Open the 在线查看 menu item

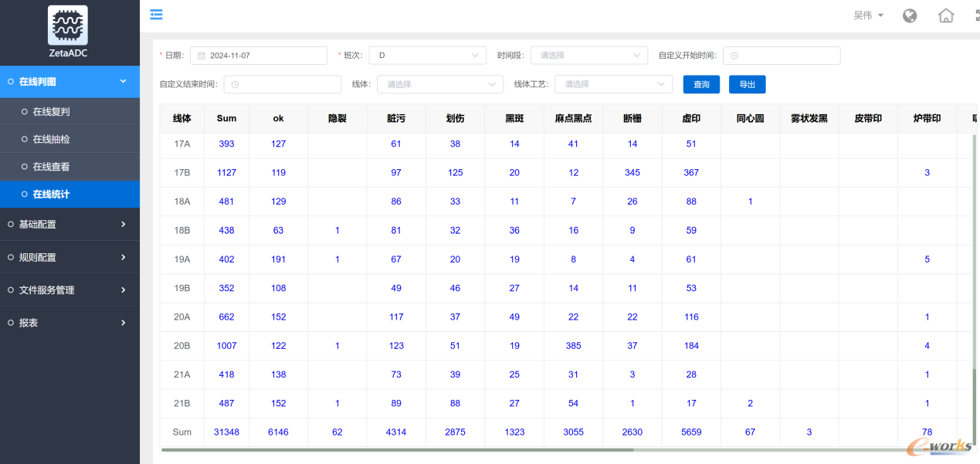pos(70,167)
